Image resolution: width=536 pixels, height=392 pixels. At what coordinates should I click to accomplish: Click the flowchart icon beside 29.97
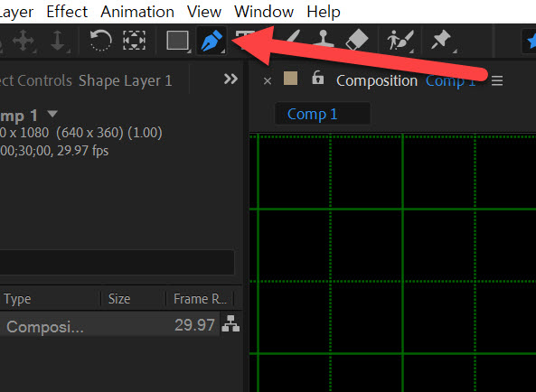coord(230,324)
